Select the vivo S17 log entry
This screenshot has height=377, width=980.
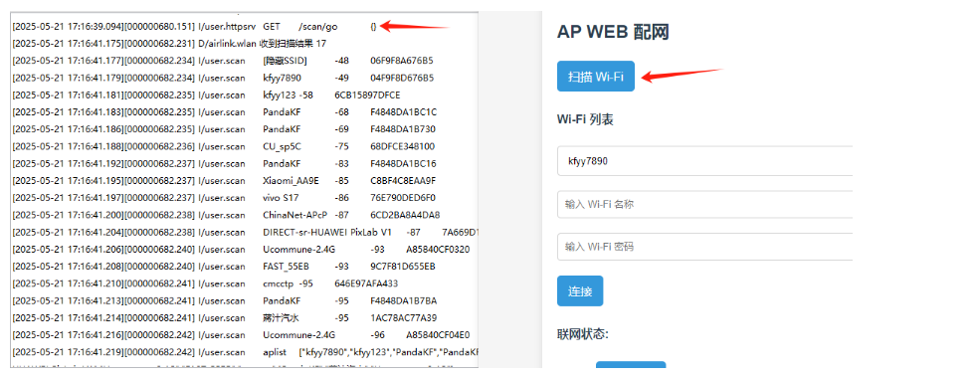pos(224,198)
